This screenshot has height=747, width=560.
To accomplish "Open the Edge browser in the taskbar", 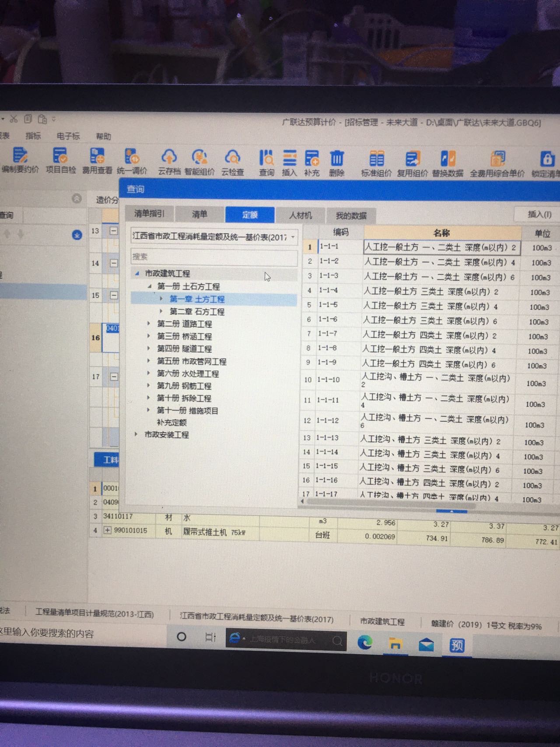I will [x=365, y=642].
